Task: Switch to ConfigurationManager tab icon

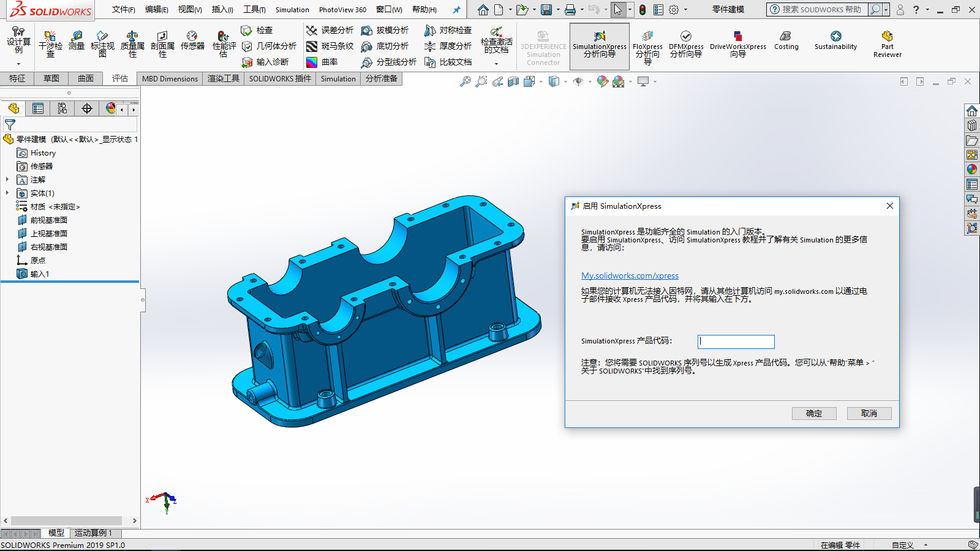Action: point(62,108)
